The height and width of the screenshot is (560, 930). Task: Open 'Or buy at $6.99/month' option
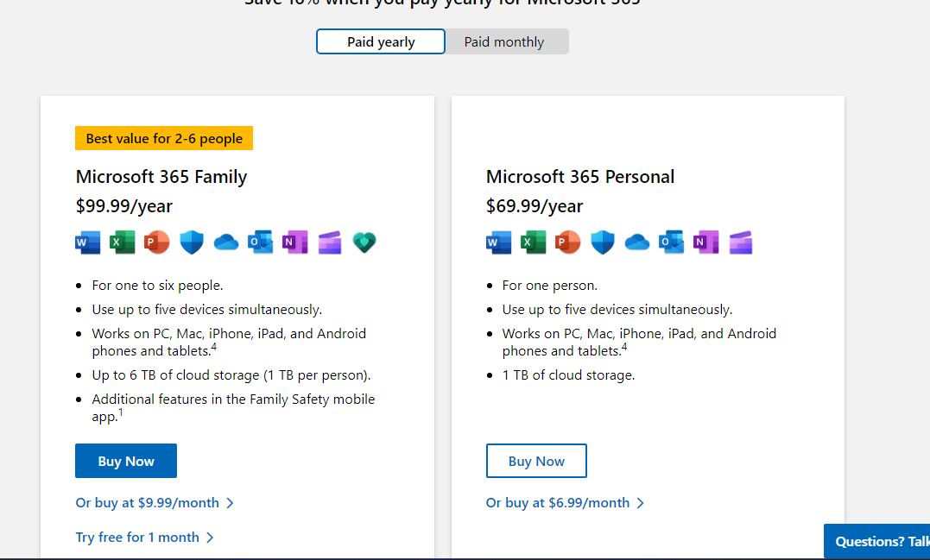pos(566,502)
